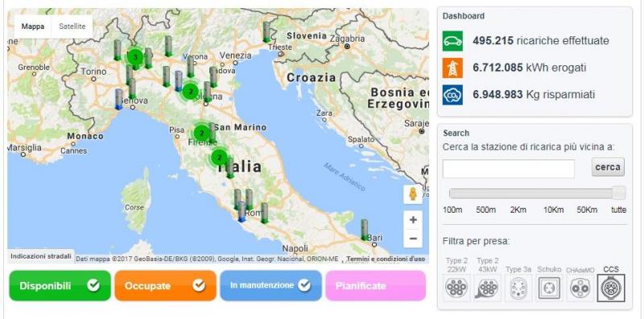Filter by Schuko socket icon
The image size is (644, 319).
549,288
